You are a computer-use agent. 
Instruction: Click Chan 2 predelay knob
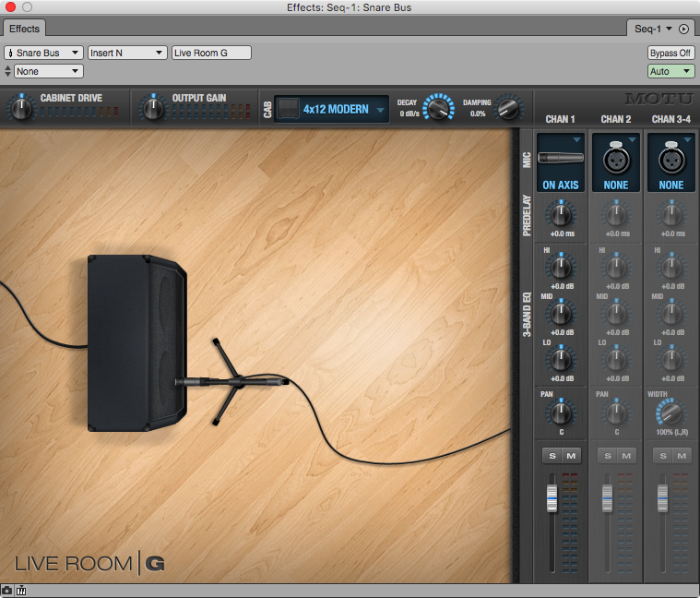(x=616, y=215)
